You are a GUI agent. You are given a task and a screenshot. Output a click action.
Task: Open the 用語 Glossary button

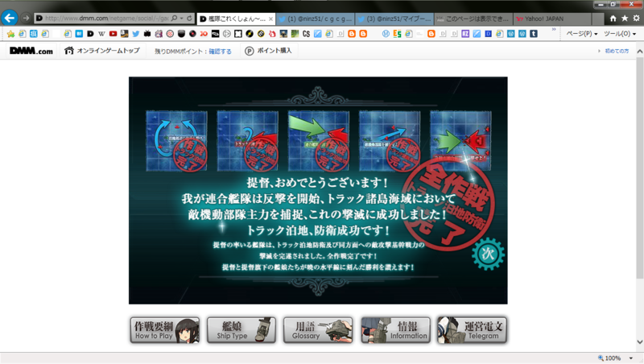click(318, 330)
